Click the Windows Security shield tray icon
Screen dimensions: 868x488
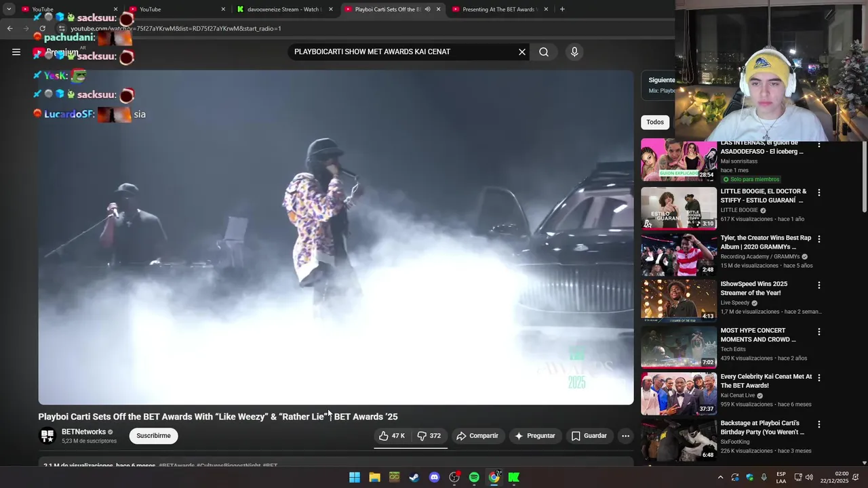click(749, 477)
